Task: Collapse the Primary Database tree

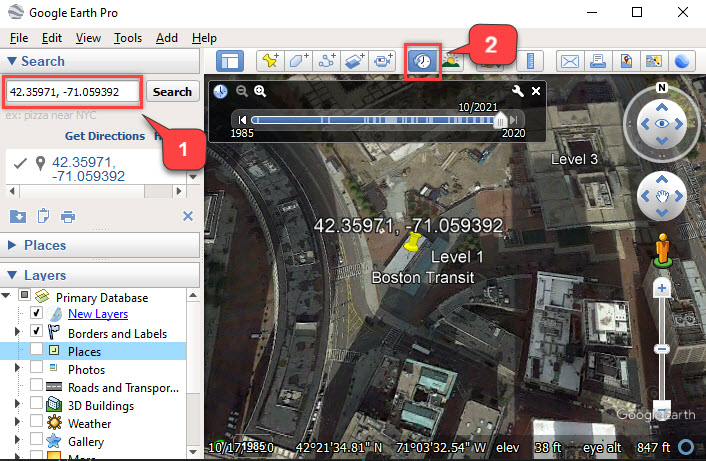Action: tap(6, 295)
